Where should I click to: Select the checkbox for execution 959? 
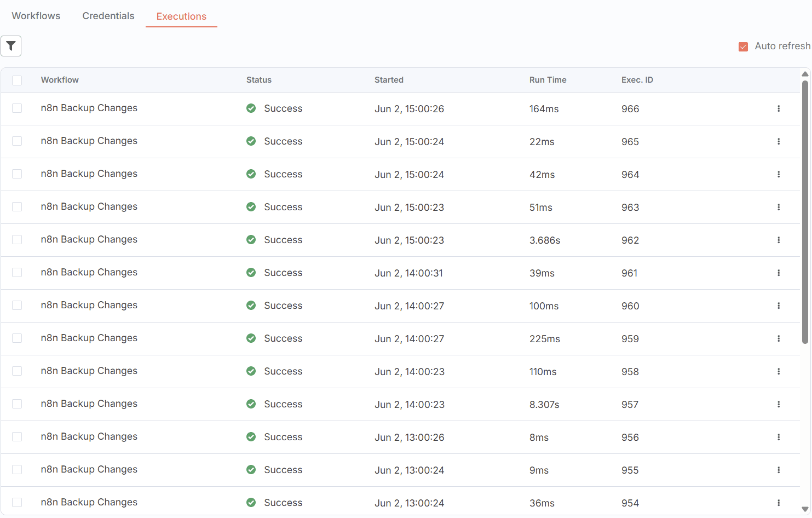coord(17,338)
